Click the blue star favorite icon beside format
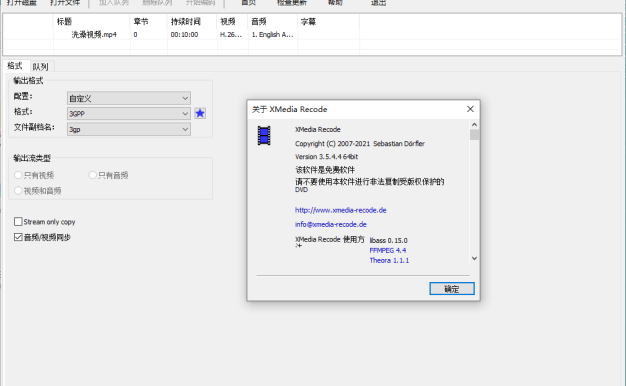 [200, 113]
